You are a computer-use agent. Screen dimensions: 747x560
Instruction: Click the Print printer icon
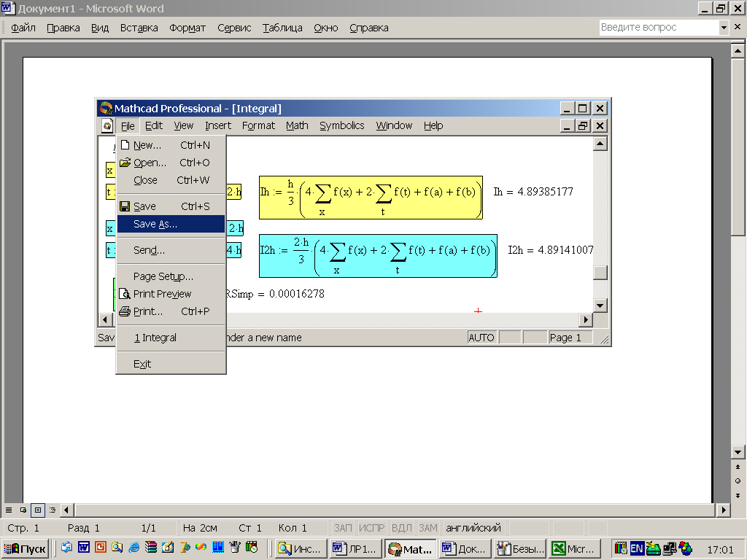pos(125,311)
